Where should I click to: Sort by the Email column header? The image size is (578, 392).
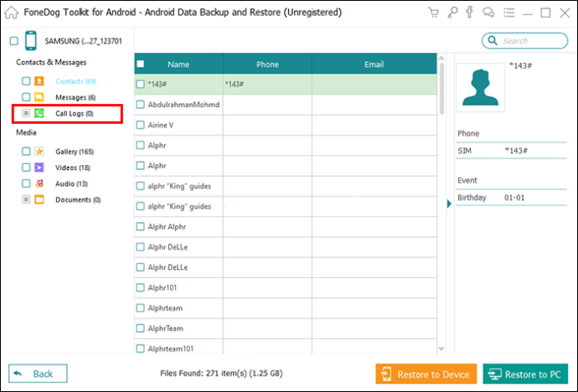coord(374,64)
